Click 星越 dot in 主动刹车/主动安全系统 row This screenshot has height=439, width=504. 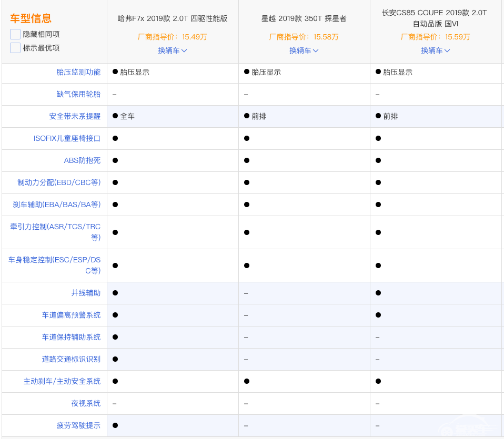pyautogui.click(x=247, y=381)
